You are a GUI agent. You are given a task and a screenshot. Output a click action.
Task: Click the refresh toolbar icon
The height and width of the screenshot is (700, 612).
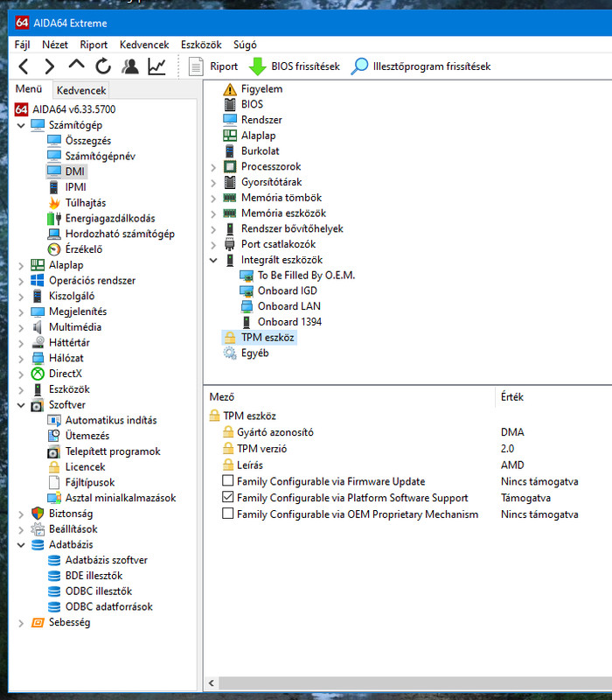pos(103,66)
